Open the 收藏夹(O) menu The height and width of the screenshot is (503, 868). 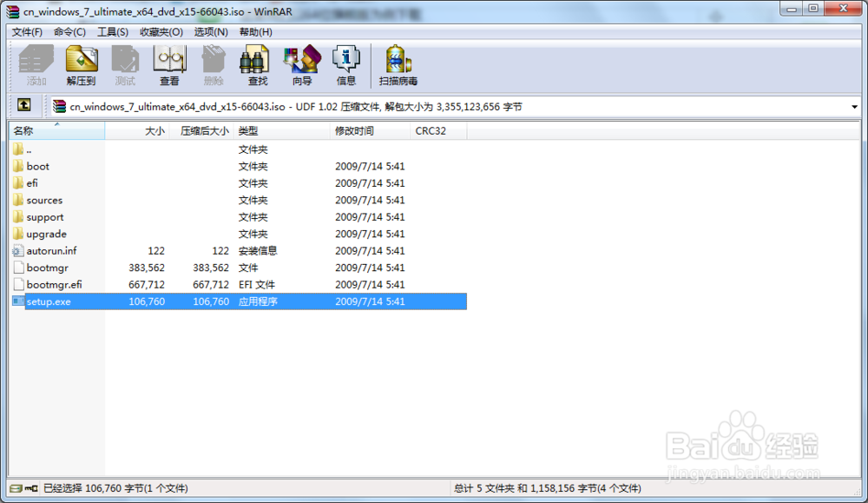click(161, 32)
